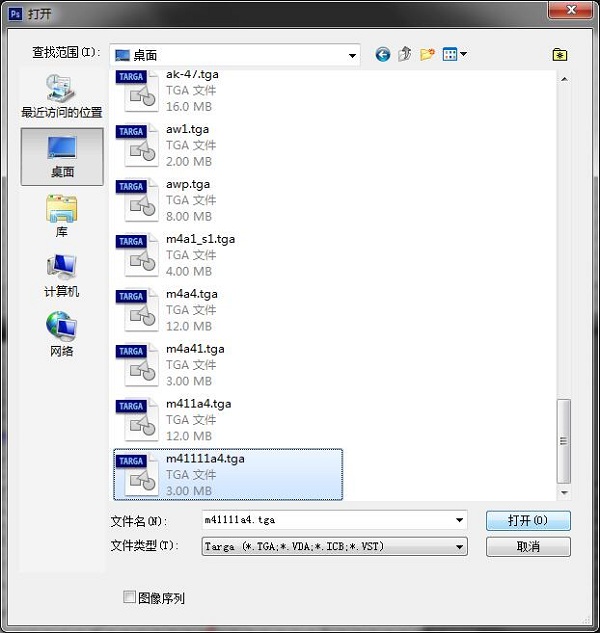The width and height of the screenshot is (600, 633).
Task: Click the TARGA icon of m4a41.tga
Action: [x=136, y=365]
